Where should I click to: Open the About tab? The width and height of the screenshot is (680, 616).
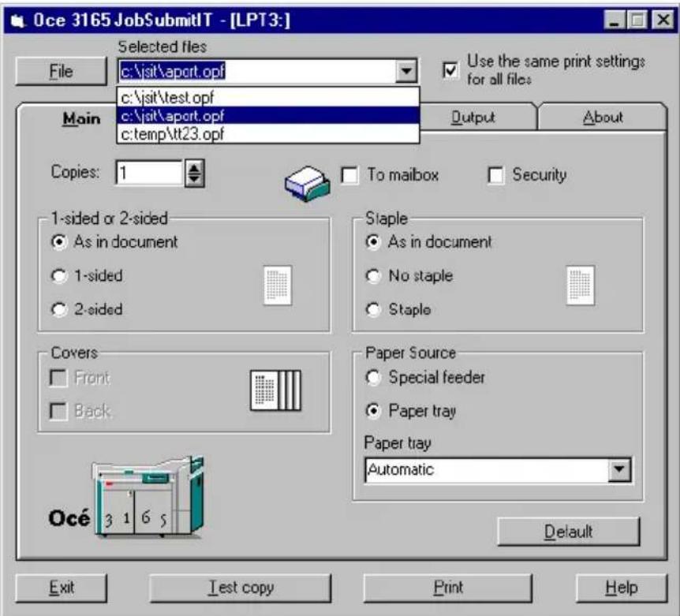point(603,118)
